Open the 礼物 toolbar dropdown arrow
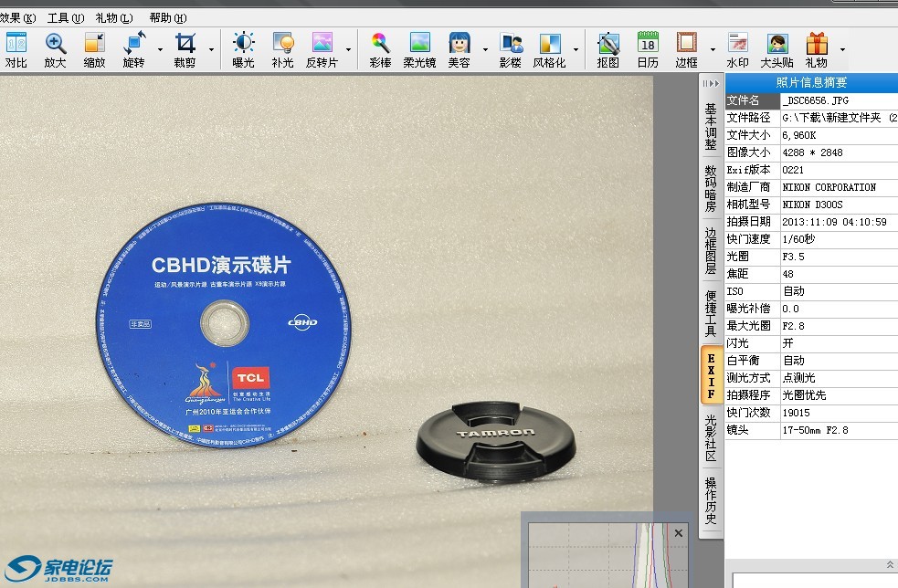This screenshot has height=588, width=898. (x=842, y=50)
